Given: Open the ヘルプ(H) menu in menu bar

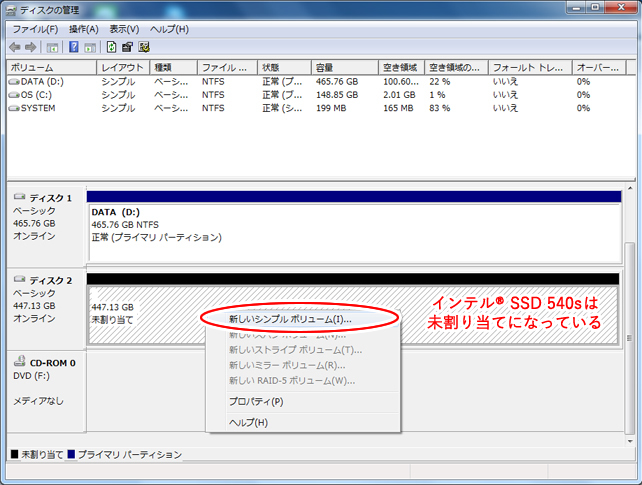Looking at the screenshot, I should coord(169,29).
